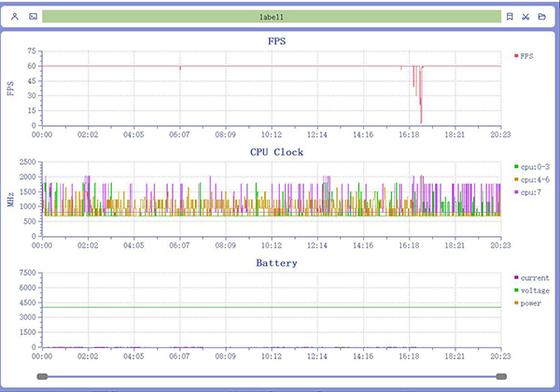Click the Battery chart title
Screen dimensions: 560x392
276,263
